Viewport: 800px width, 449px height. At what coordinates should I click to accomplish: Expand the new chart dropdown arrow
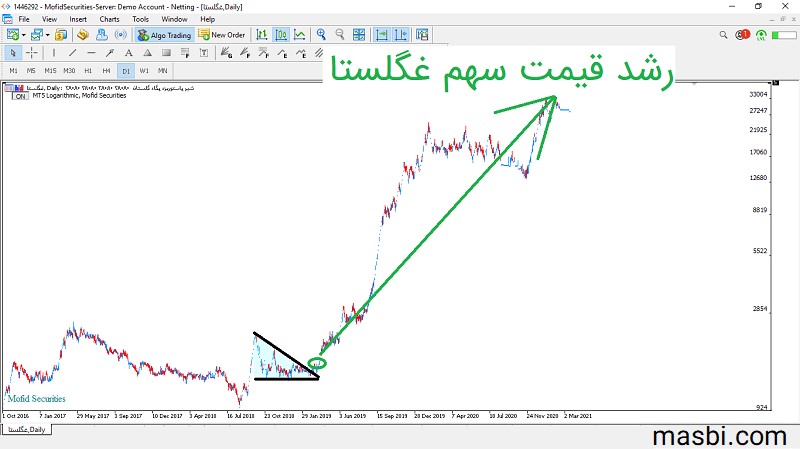pyautogui.click(x=23, y=35)
